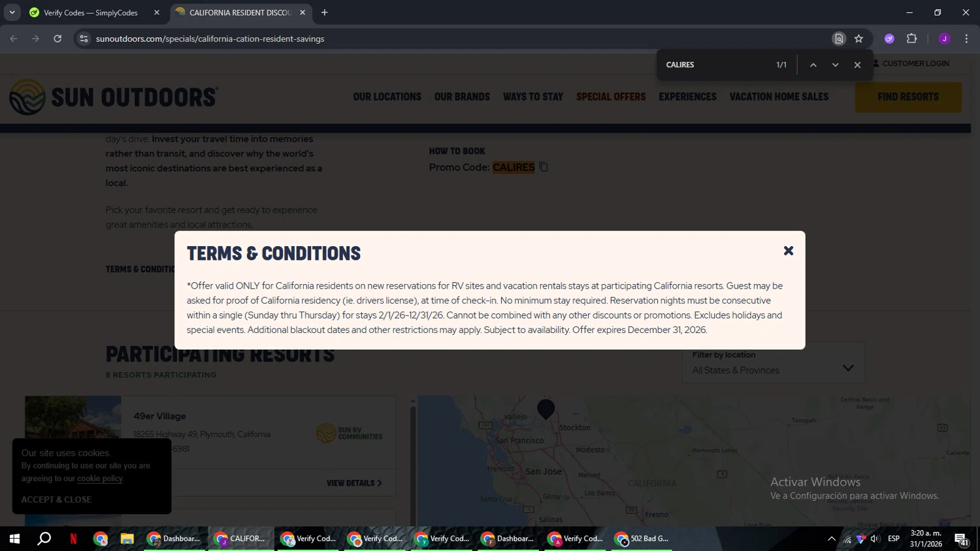Click the find bar search field

715,65
